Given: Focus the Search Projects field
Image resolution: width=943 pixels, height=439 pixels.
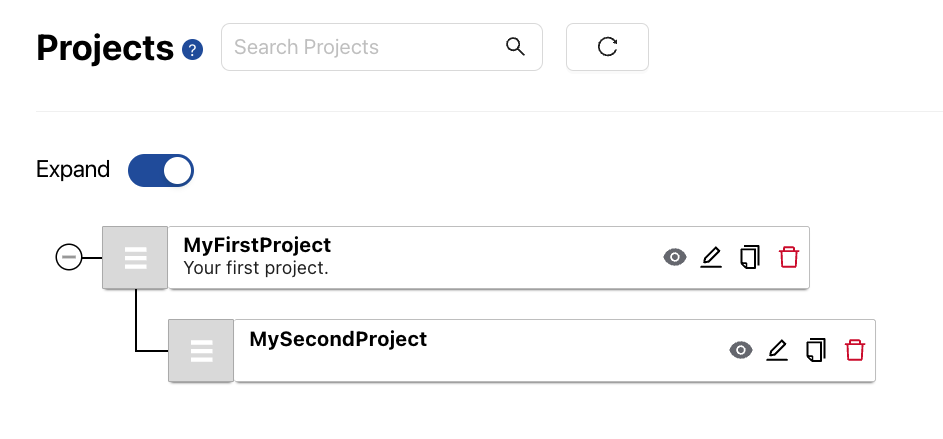Looking at the screenshot, I should [x=382, y=47].
